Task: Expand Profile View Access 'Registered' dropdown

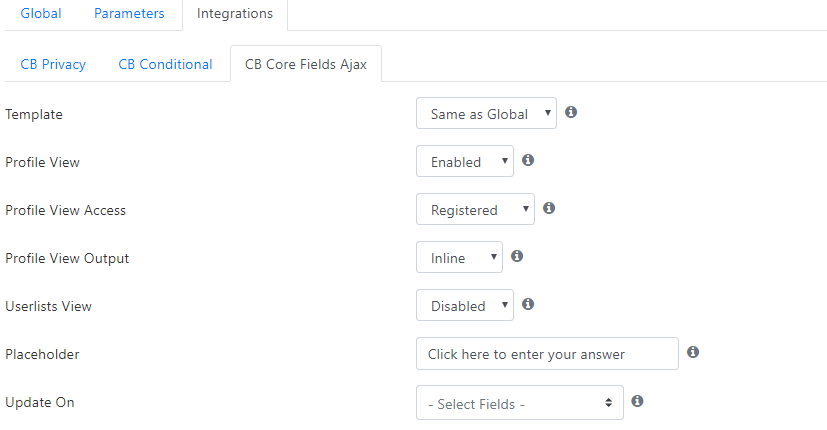Action: pyautogui.click(x=475, y=209)
